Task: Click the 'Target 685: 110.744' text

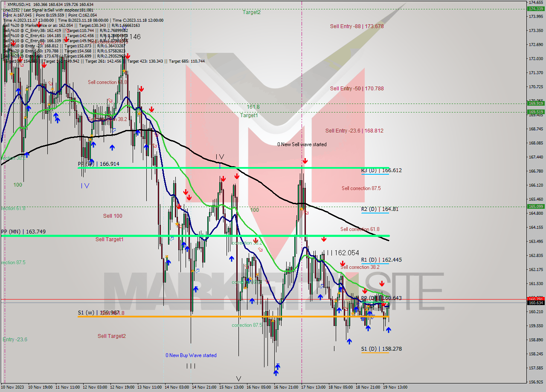Action: coord(187,61)
